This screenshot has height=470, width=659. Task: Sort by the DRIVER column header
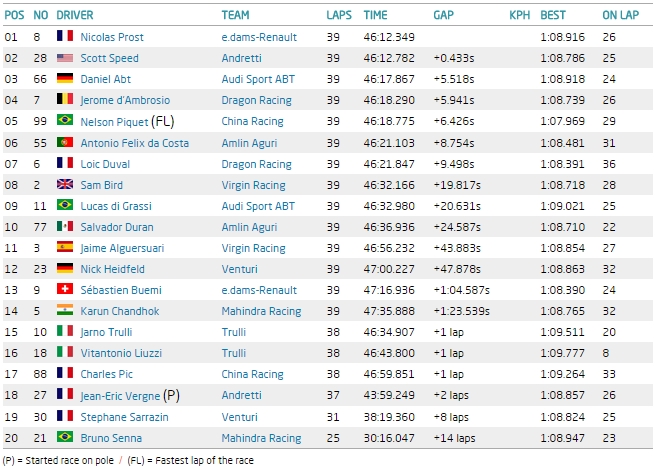(x=75, y=16)
